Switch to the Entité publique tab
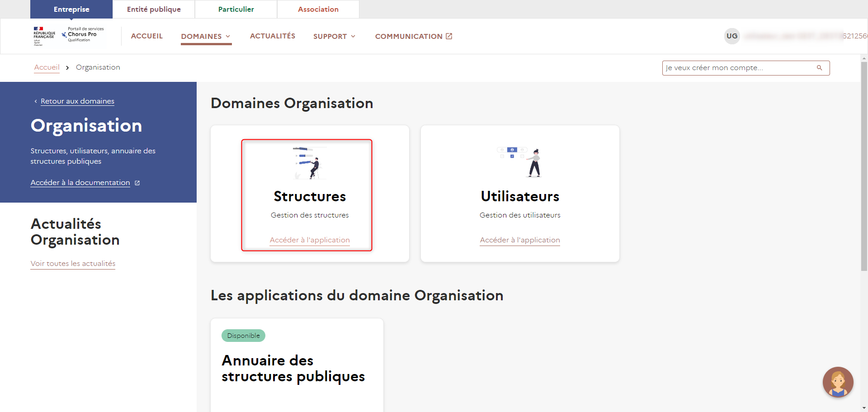The image size is (868, 412). (x=154, y=9)
